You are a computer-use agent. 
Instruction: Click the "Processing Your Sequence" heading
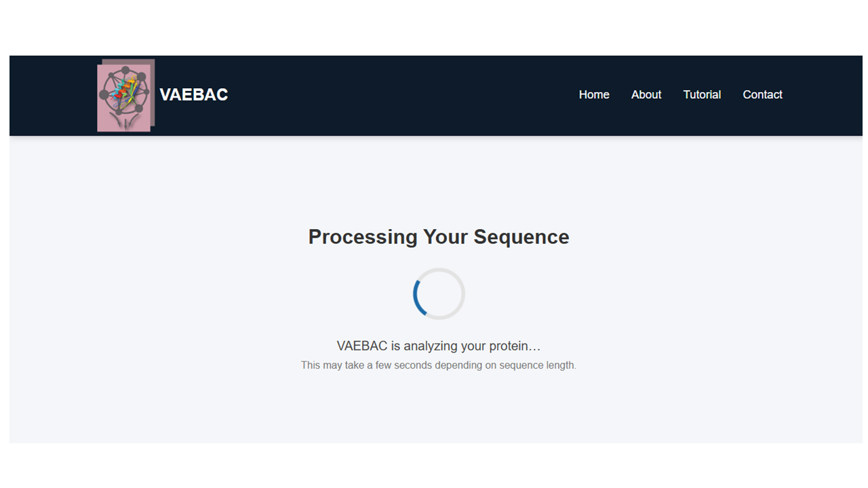439,237
